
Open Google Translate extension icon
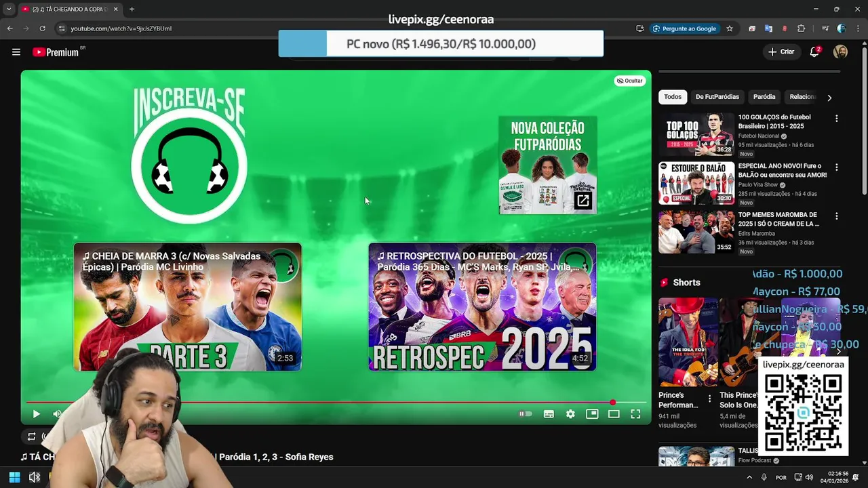(x=768, y=28)
